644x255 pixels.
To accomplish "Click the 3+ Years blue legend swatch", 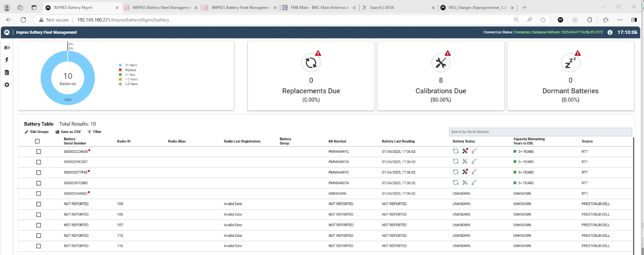I will pyautogui.click(x=120, y=65).
